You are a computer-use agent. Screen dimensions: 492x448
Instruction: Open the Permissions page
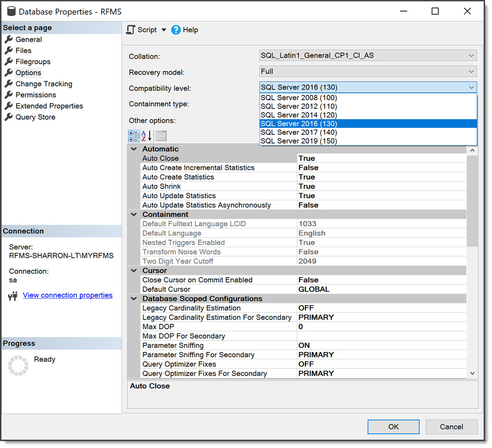[36, 95]
